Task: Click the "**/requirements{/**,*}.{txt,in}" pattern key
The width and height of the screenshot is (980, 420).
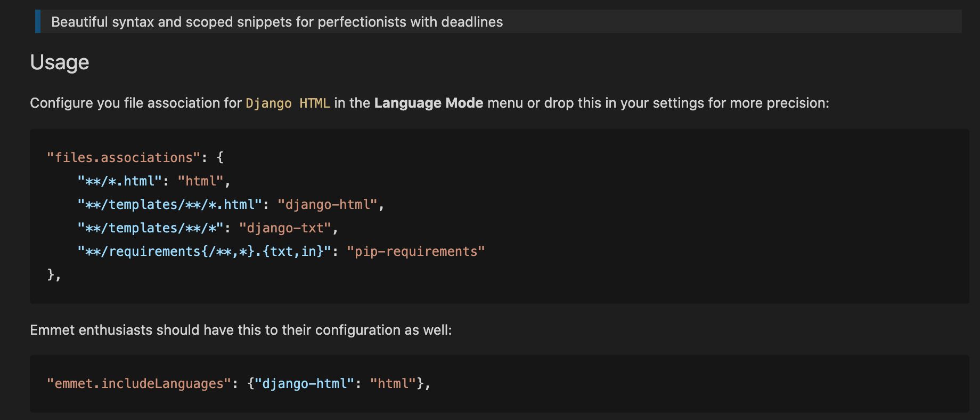Action: pos(204,252)
